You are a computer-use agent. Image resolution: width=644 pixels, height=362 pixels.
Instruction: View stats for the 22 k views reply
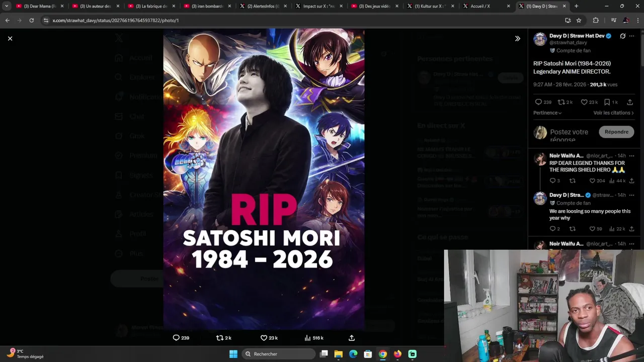point(617,229)
